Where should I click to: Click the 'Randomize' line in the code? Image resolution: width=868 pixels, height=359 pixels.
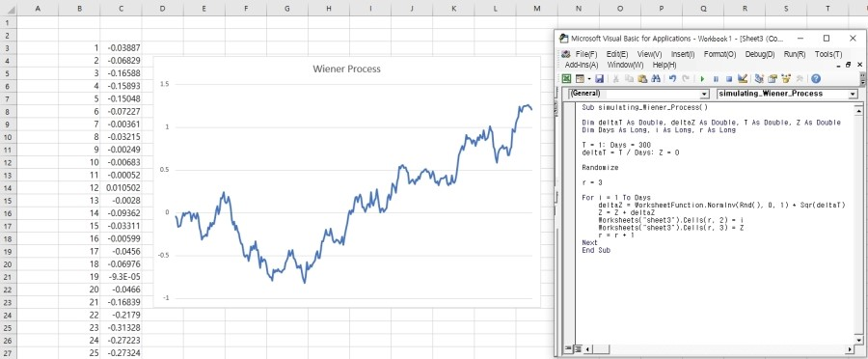click(x=600, y=167)
